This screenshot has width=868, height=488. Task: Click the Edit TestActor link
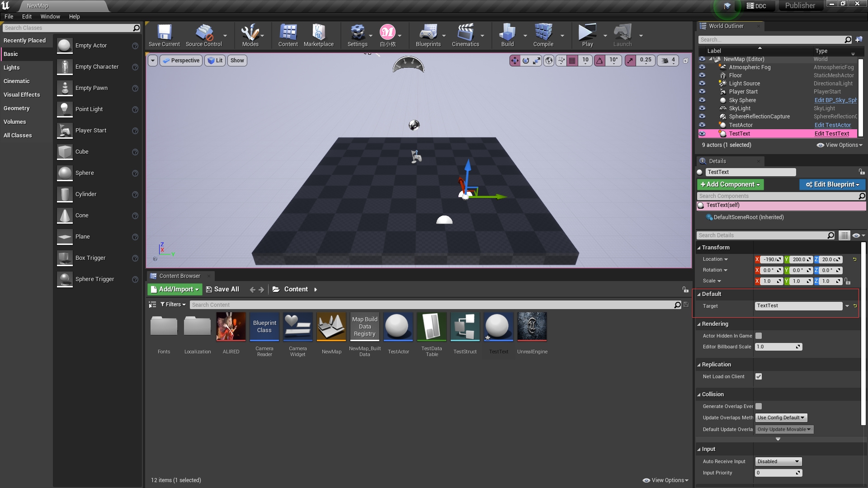832,125
